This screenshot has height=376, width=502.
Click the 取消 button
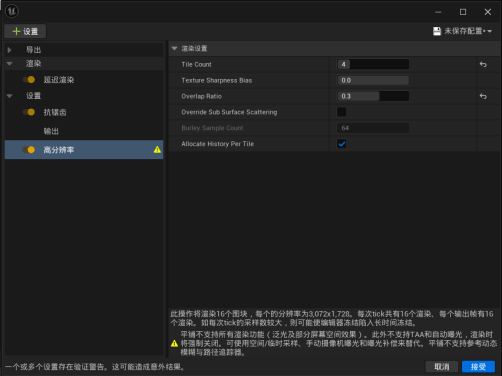pyautogui.click(x=442, y=367)
